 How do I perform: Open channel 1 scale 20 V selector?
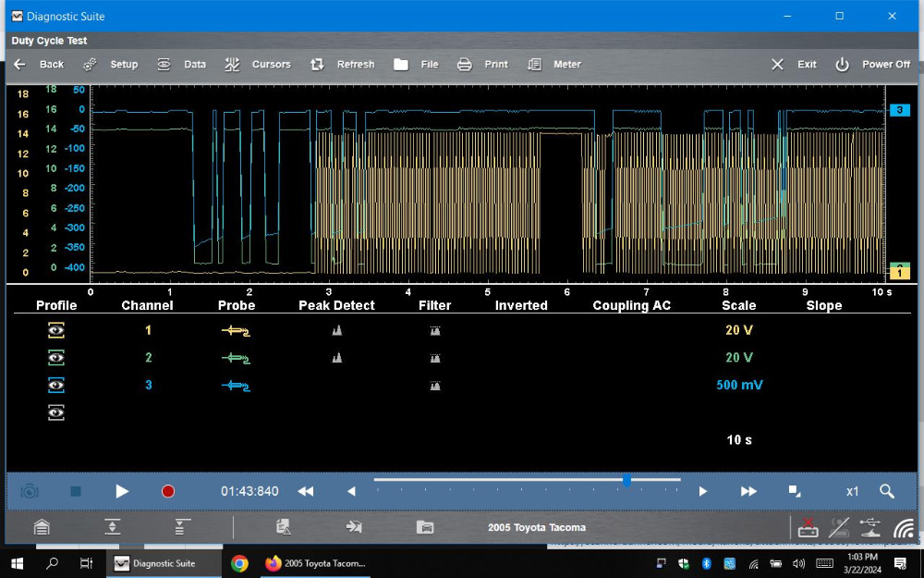click(738, 330)
